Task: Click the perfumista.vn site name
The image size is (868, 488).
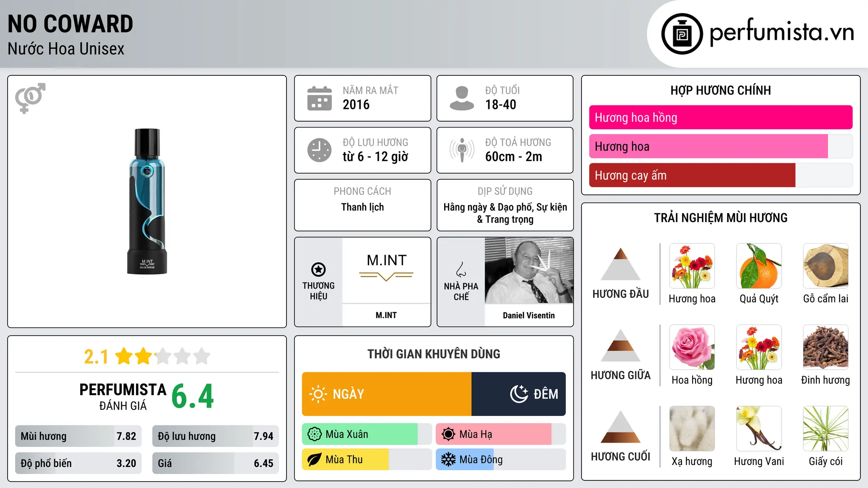Action: click(782, 32)
